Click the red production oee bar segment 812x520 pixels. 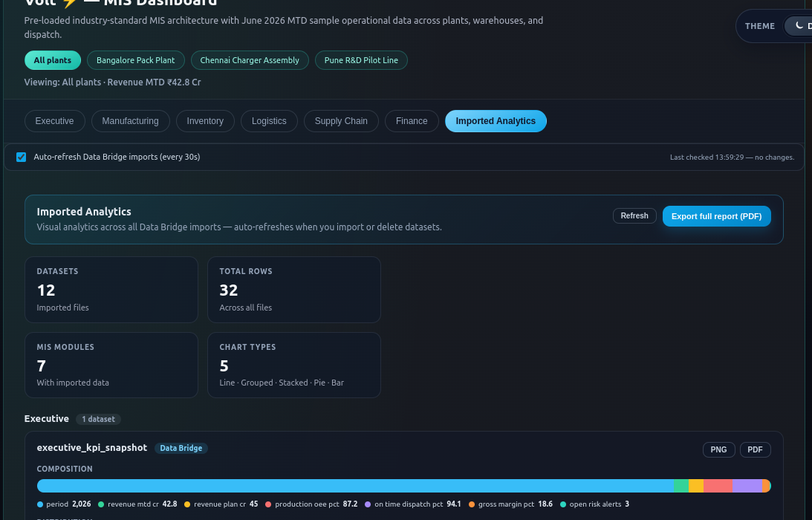[x=718, y=486]
